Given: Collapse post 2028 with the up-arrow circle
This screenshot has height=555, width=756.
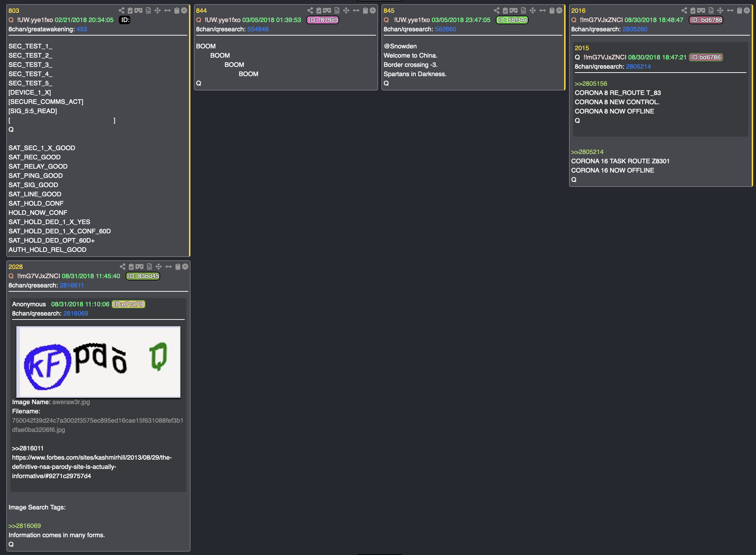Looking at the screenshot, I should click(x=185, y=267).
